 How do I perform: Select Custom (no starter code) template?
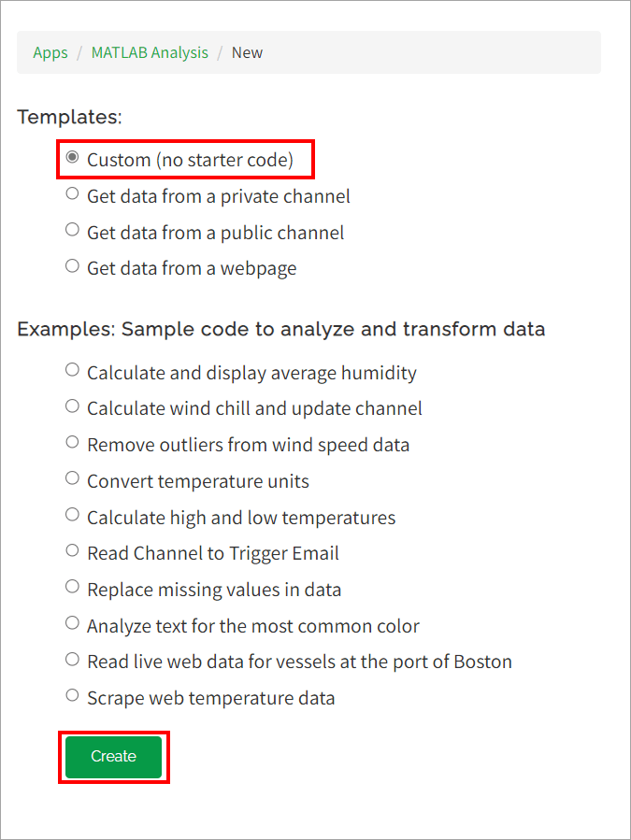(x=73, y=159)
